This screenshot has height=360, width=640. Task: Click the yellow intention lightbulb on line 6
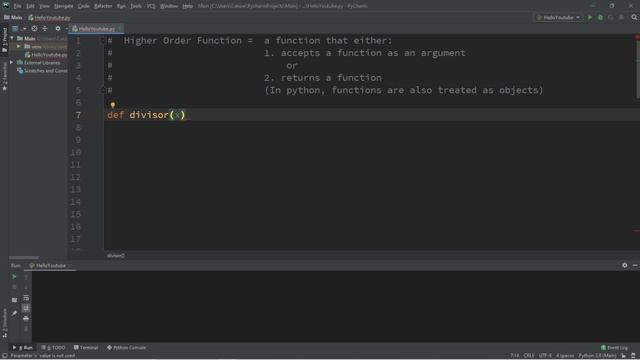113,105
